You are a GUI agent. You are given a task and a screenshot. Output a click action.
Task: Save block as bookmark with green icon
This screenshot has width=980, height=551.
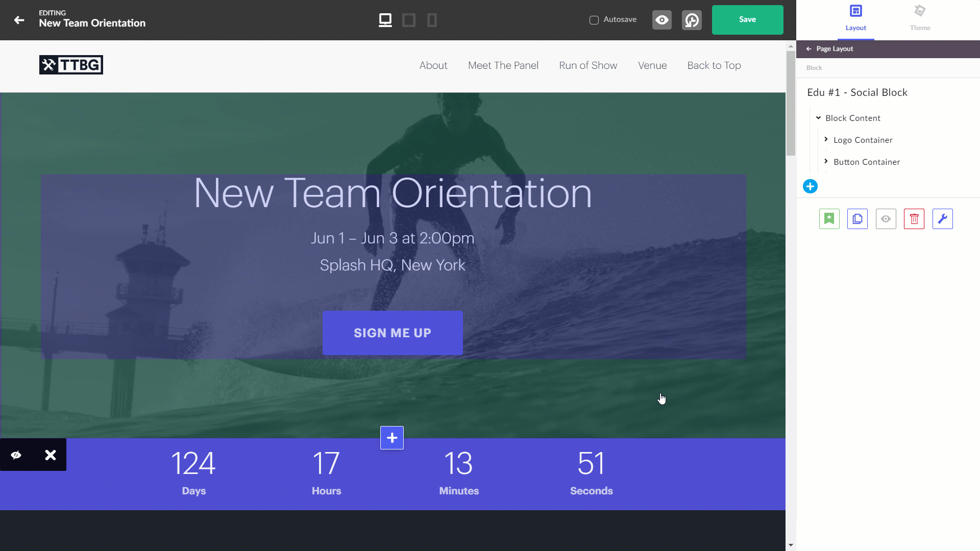coord(829,219)
